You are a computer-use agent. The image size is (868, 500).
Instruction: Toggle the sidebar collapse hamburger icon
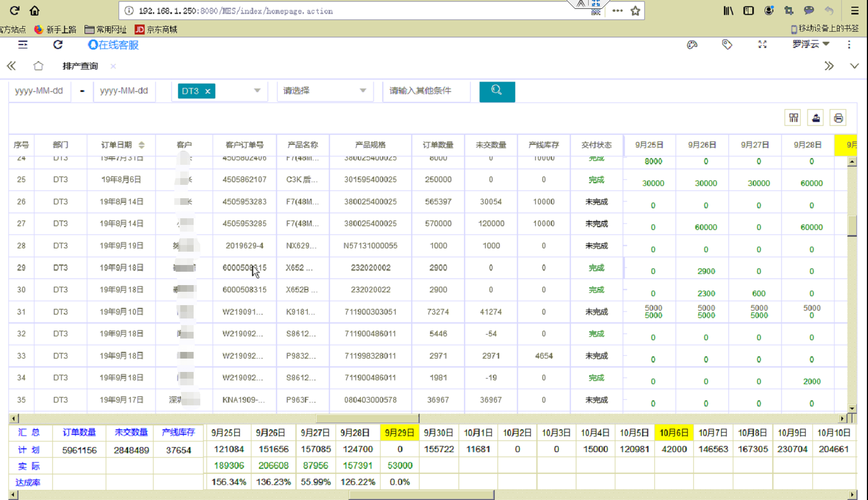click(x=22, y=45)
